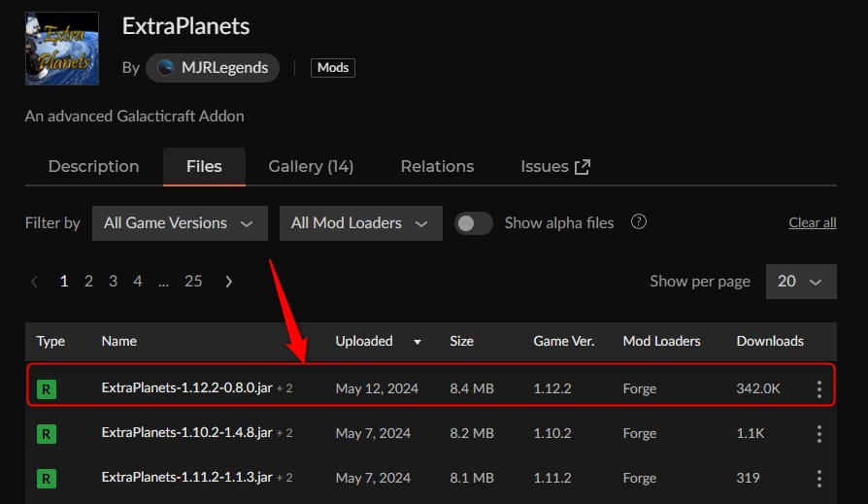The width and height of the screenshot is (868, 504).
Task: Click the 1.10.2 game version cell
Action: 552,433
